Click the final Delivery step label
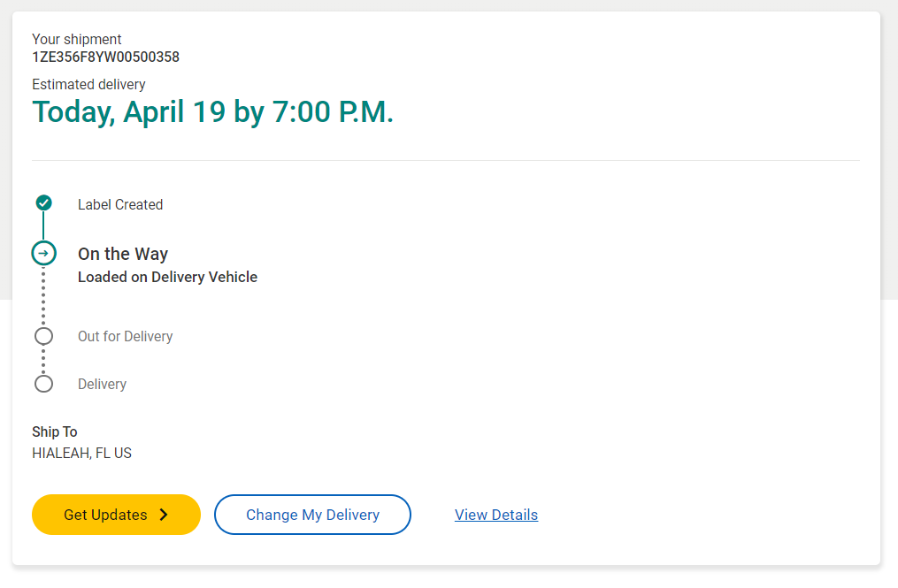This screenshot has width=898, height=588. (102, 384)
